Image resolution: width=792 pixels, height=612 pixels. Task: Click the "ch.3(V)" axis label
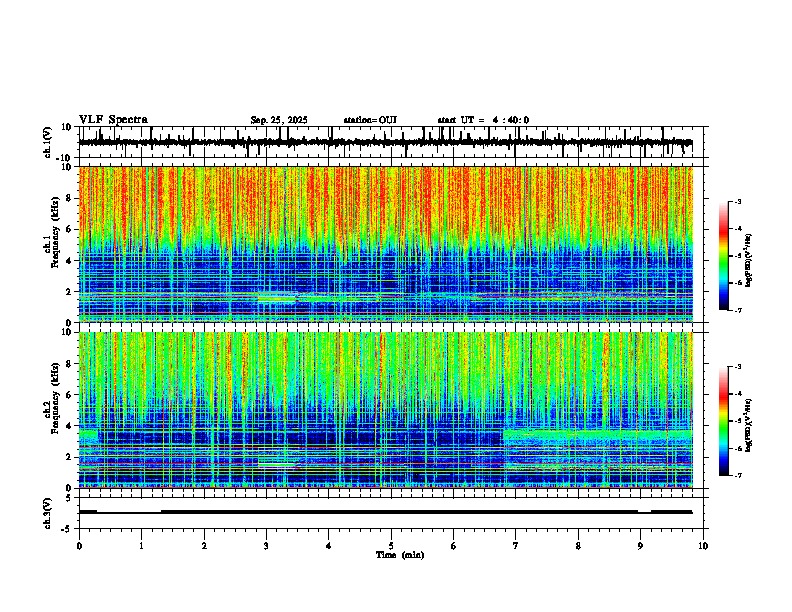48,513
